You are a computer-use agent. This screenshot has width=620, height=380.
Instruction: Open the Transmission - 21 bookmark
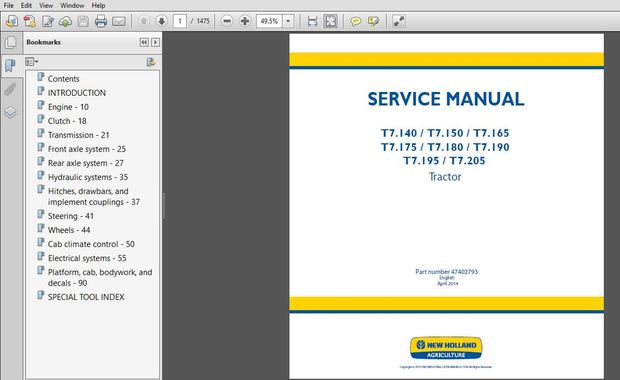tap(78, 135)
